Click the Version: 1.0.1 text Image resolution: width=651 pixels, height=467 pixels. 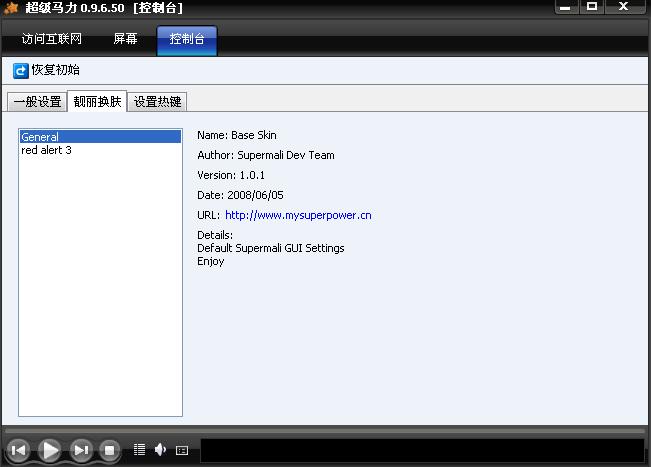[x=231, y=175]
